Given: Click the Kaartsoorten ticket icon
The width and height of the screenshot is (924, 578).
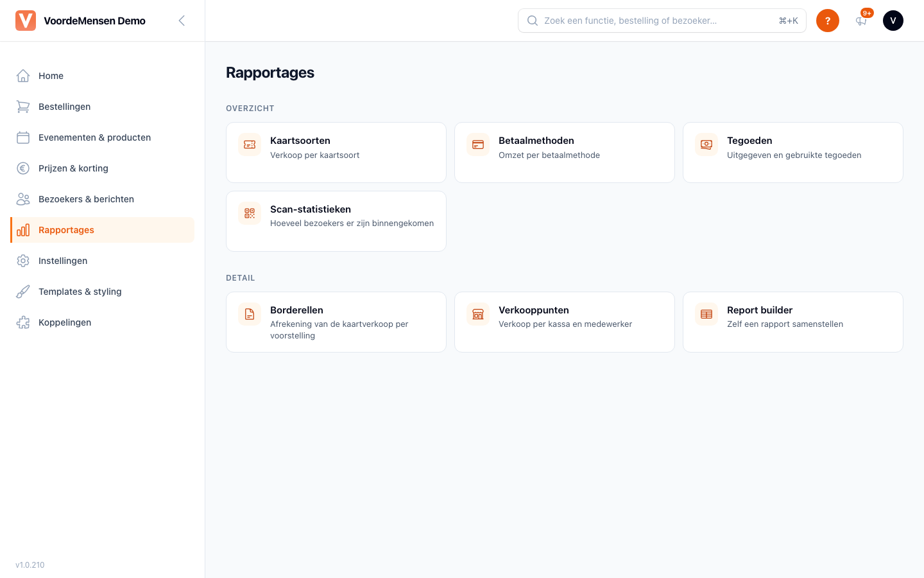Looking at the screenshot, I should [250, 144].
